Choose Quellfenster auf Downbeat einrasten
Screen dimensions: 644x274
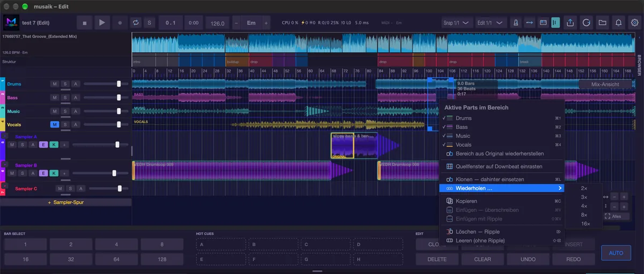pos(501,166)
